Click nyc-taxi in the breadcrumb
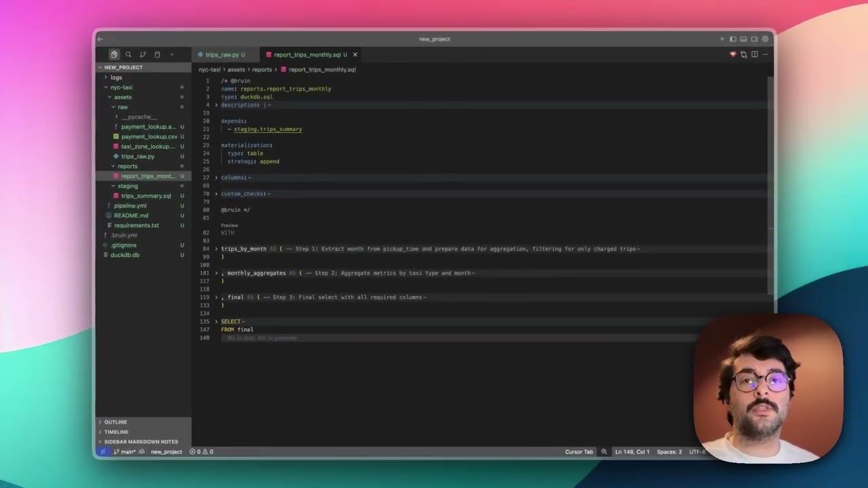Image resolution: width=868 pixels, height=488 pixels. coord(210,69)
